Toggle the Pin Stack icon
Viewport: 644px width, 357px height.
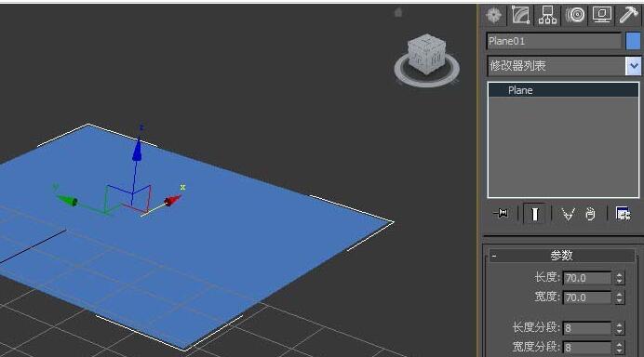[x=501, y=214]
